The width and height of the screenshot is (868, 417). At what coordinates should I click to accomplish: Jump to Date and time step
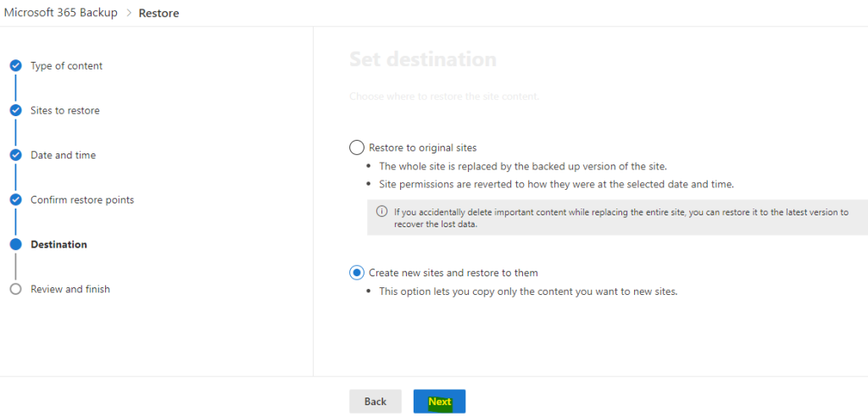click(63, 155)
